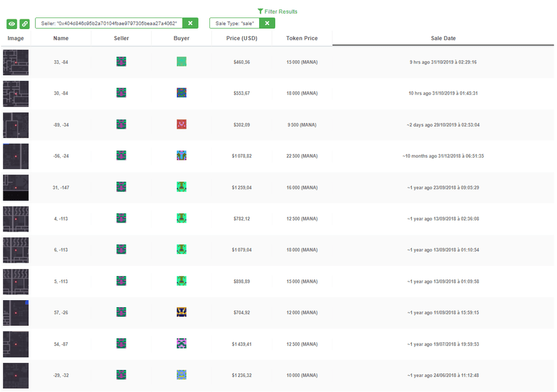This screenshot has height=392, width=557.
Task: Open the Filter Results link
Action: pyautogui.click(x=277, y=12)
